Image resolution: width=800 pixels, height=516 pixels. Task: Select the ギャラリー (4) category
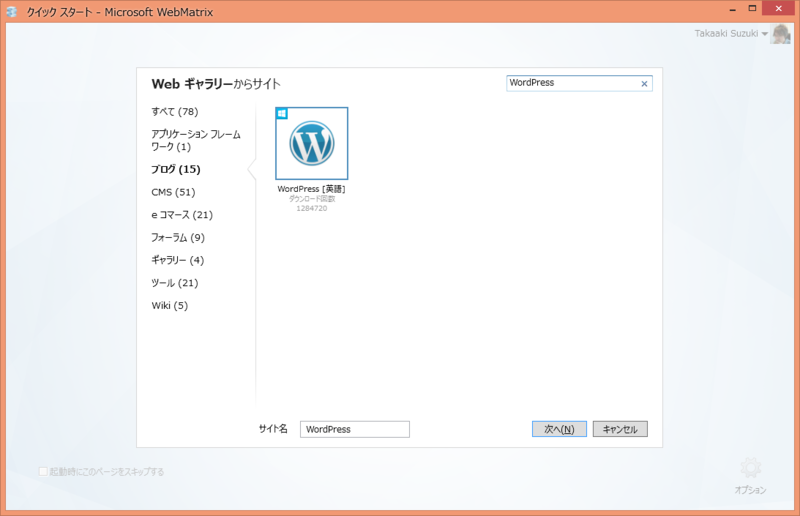pos(178,260)
